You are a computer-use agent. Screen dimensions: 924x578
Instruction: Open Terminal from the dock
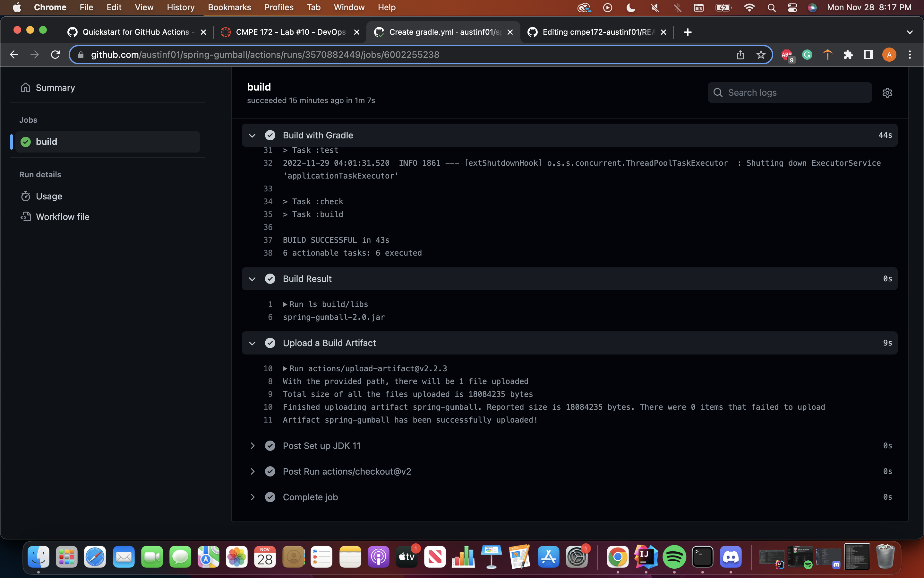(x=703, y=557)
